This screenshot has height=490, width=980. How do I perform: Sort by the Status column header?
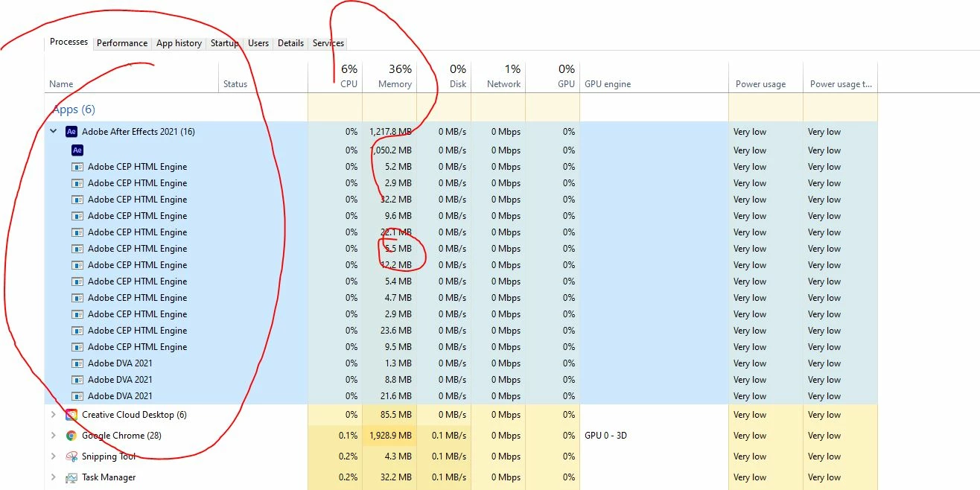pyautogui.click(x=263, y=77)
